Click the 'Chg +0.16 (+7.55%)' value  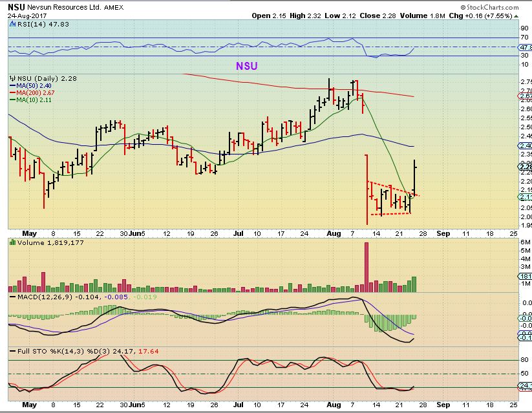coord(480,16)
